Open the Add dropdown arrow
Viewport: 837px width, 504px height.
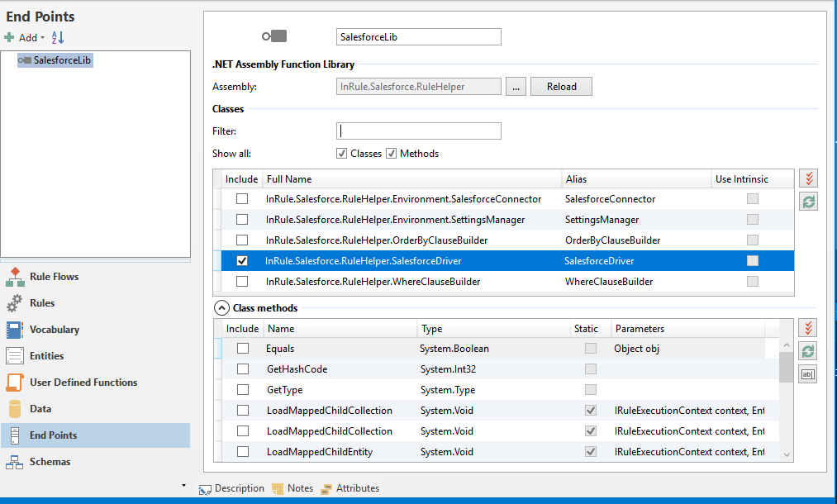[x=43, y=38]
